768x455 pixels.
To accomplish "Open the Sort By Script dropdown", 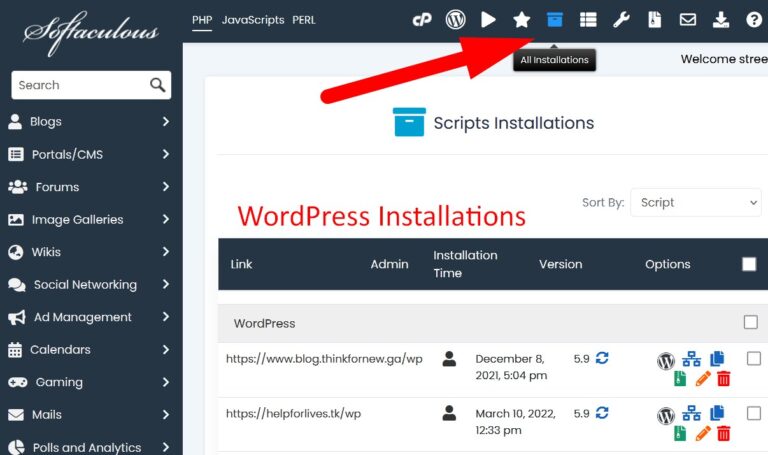I will pos(696,202).
